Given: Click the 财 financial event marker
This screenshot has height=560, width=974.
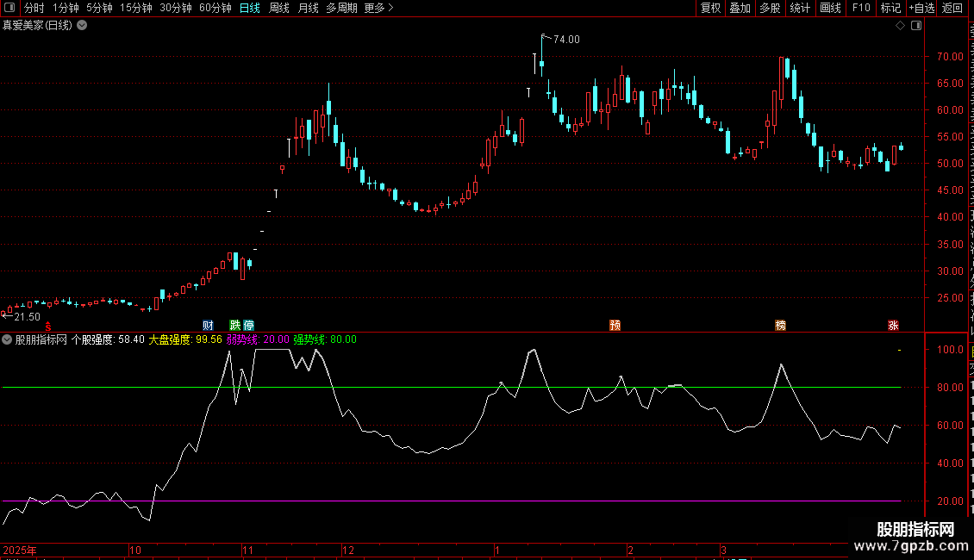Looking at the screenshot, I should point(208,326).
